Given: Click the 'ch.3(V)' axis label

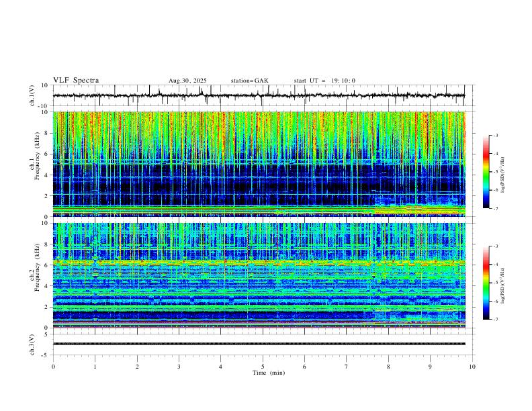Looking at the screenshot, I should pyautogui.click(x=32, y=345).
